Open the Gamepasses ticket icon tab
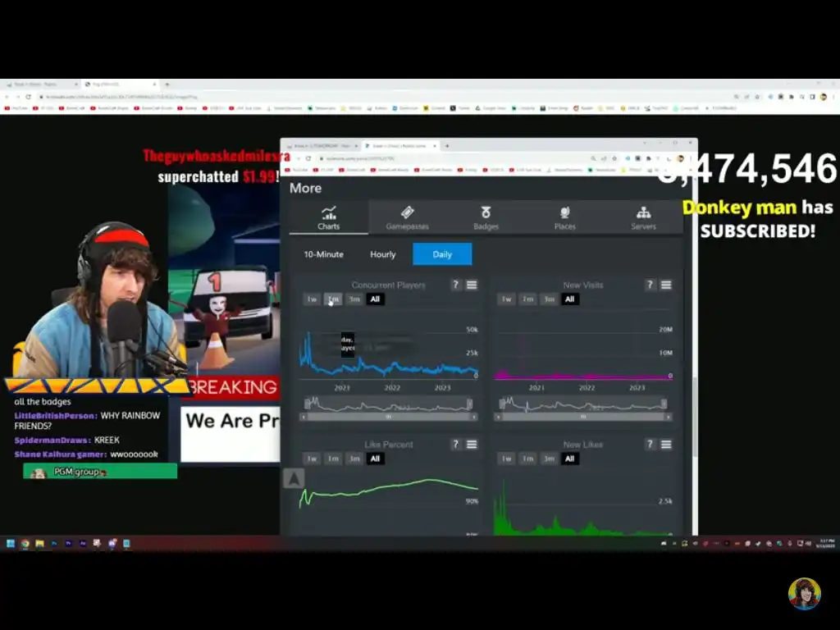 [407, 212]
